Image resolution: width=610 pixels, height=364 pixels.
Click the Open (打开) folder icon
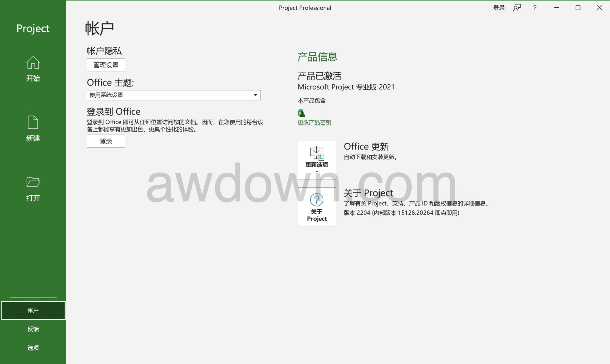click(33, 182)
